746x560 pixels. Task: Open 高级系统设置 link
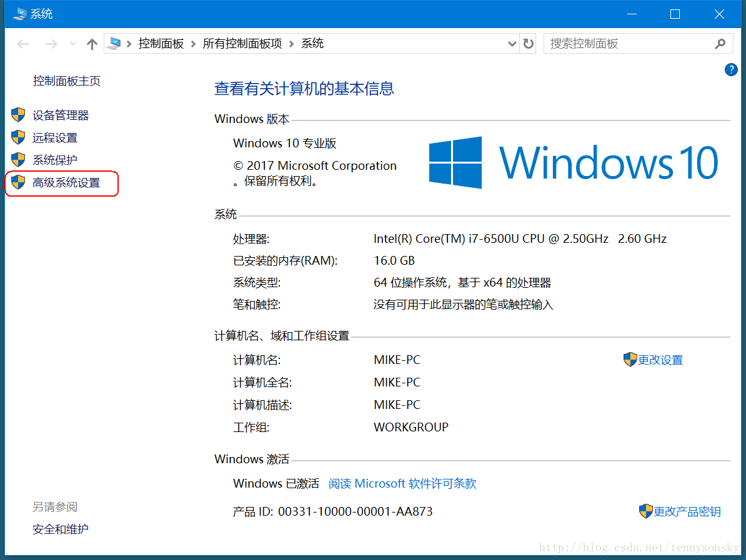tap(66, 182)
